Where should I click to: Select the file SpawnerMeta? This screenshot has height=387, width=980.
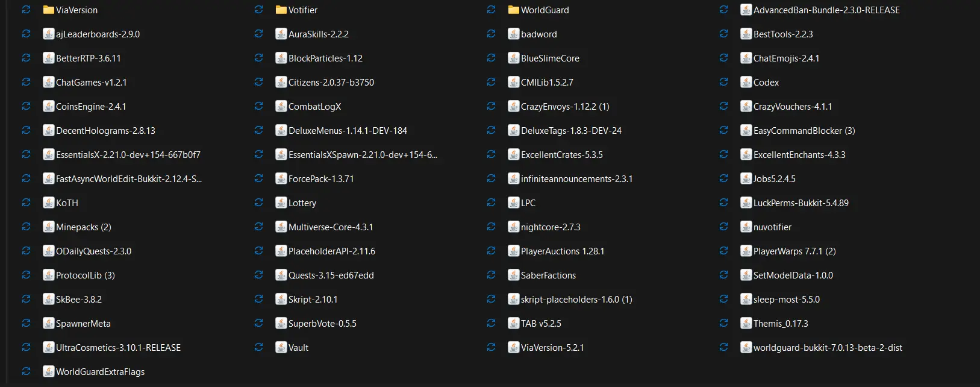83,324
